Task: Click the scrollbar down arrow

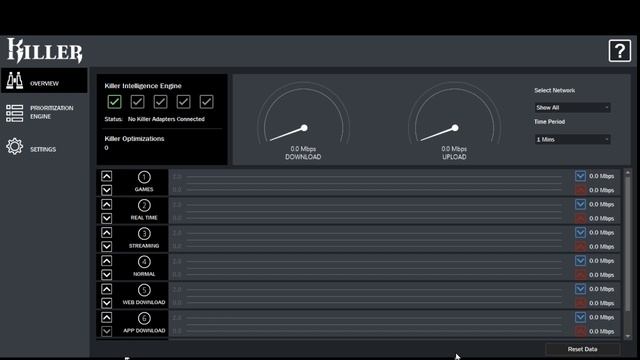Action: (x=628, y=336)
